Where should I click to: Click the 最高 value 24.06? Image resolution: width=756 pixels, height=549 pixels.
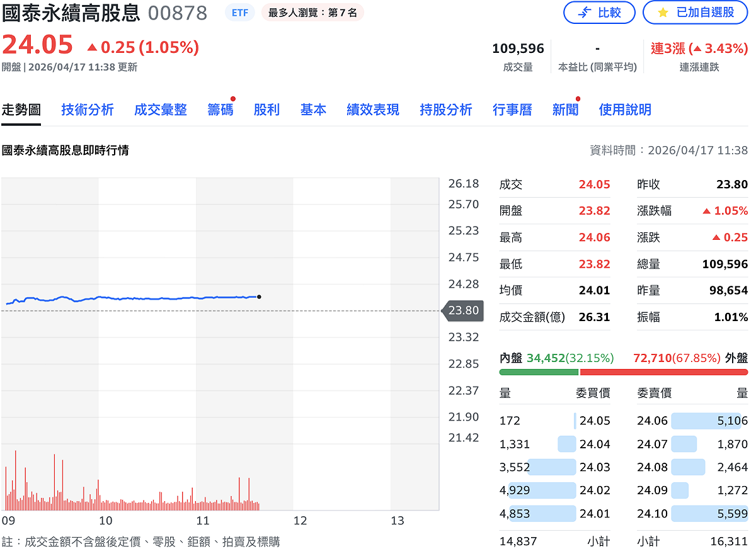coord(595,237)
